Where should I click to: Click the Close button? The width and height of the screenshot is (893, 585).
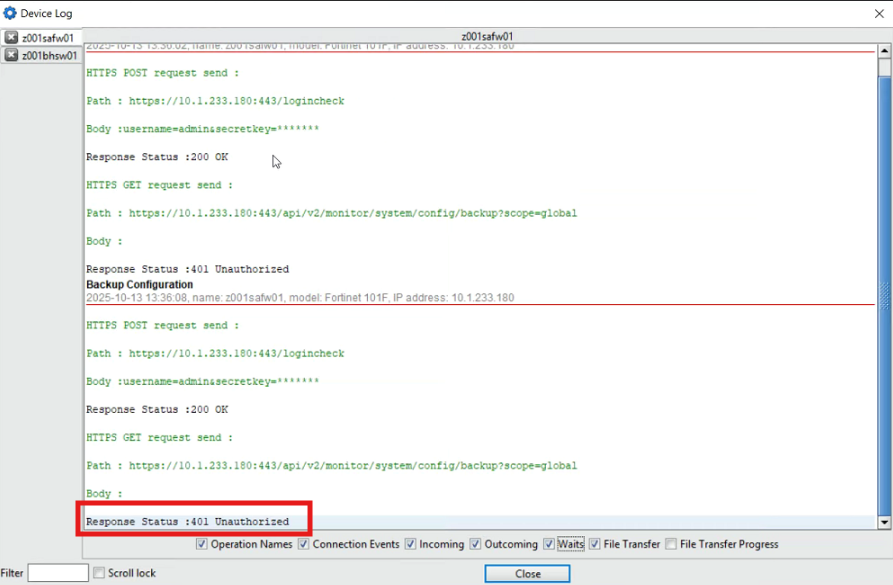tap(527, 574)
